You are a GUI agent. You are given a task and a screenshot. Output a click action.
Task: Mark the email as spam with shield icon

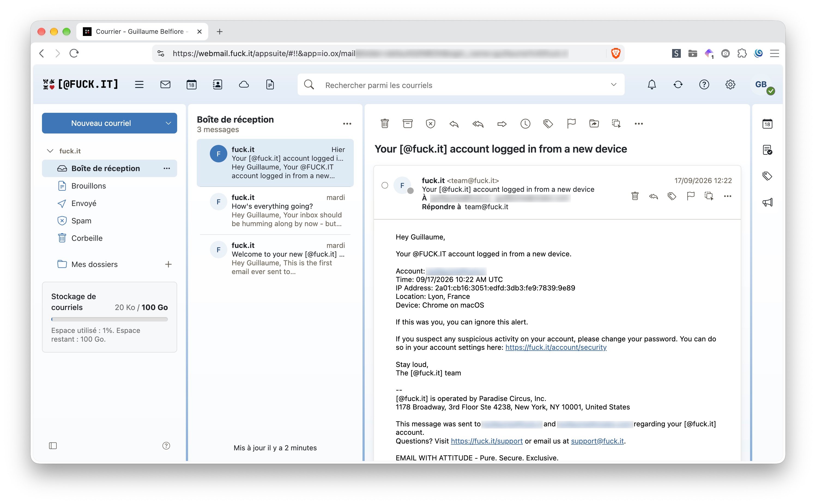(x=431, y=124)
